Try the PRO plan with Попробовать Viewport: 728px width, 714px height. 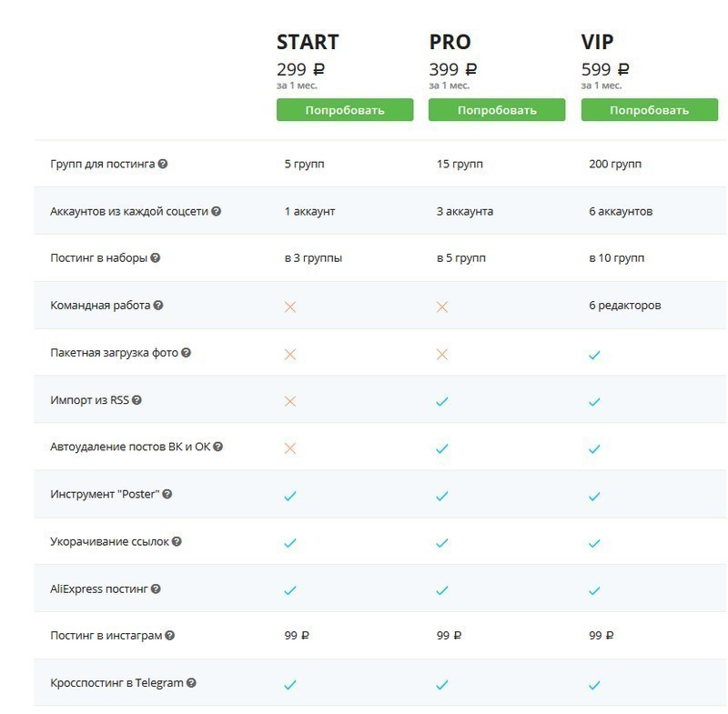click(x=497, y=110)
